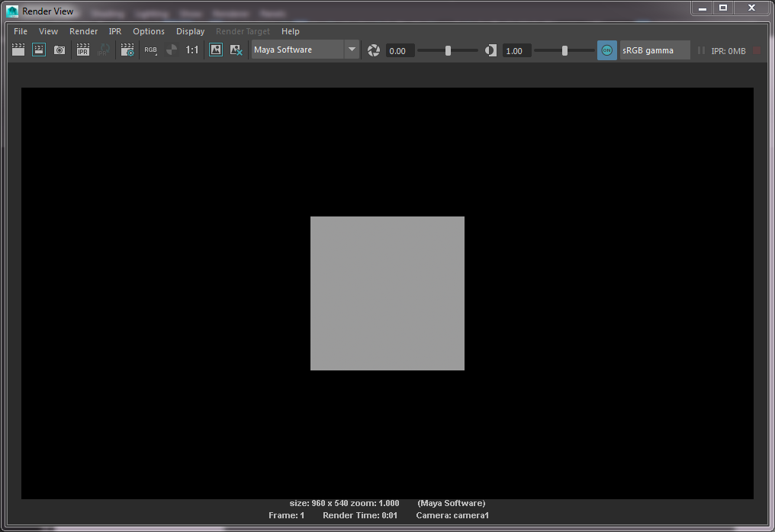This screenshot has height=532, width=775.
Task: Select the Render Region icon
Action: (39, 50)
